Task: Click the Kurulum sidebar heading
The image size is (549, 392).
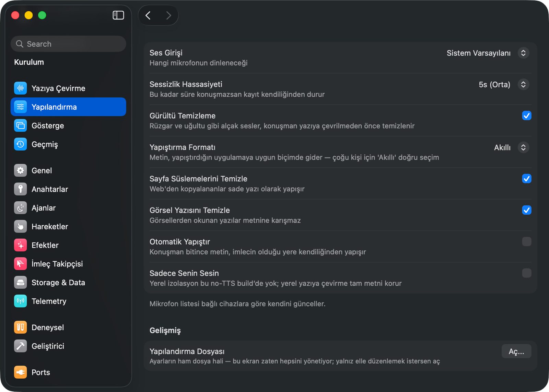Action: 29,62
